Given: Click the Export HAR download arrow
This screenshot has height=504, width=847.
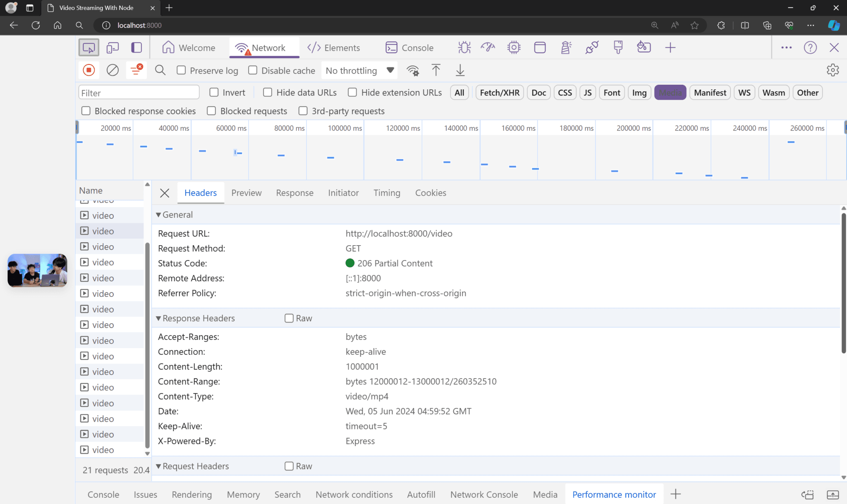Looking at the screenshot, I should pyautogui.click(x=460, y=70).
